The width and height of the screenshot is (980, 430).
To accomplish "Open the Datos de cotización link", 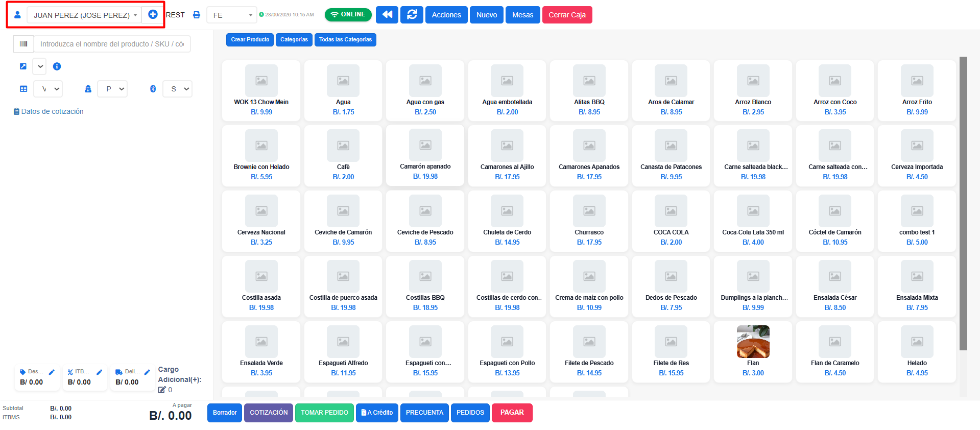I will 49,111.
